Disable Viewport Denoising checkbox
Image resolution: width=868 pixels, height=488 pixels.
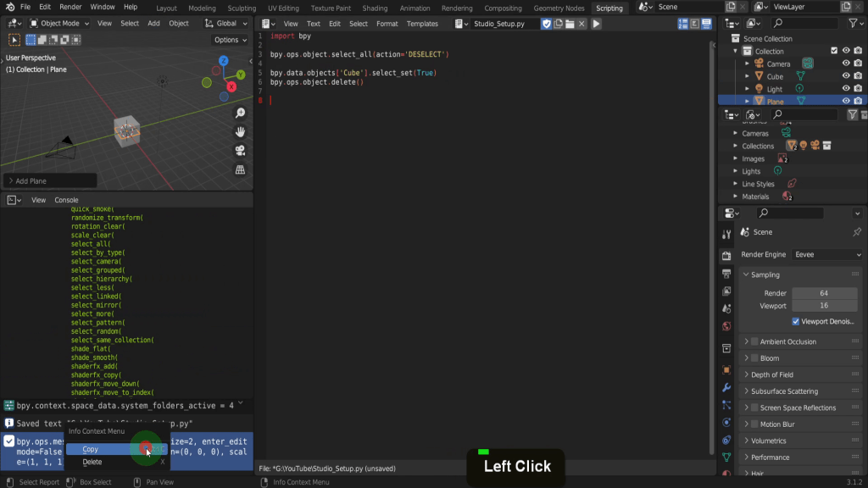click(796, 321)
